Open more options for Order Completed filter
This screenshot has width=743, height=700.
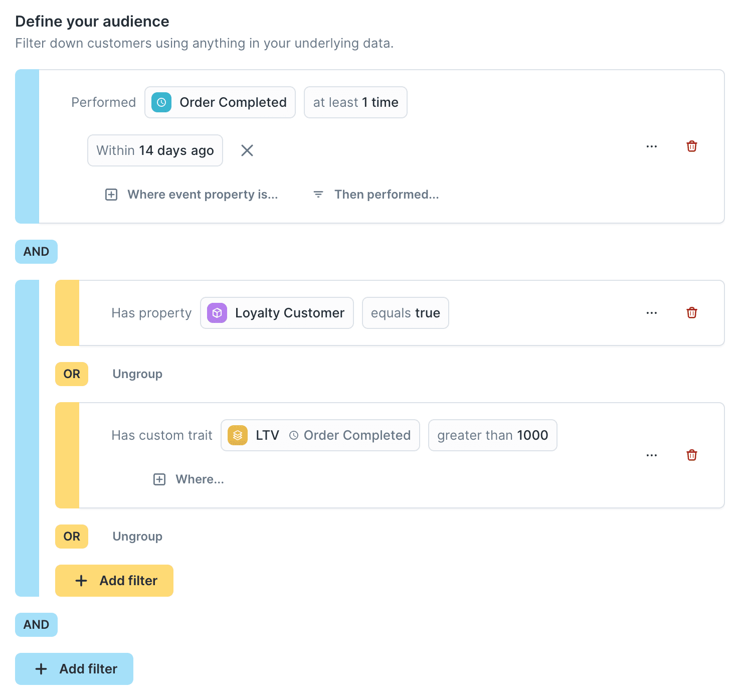(651, 146)
